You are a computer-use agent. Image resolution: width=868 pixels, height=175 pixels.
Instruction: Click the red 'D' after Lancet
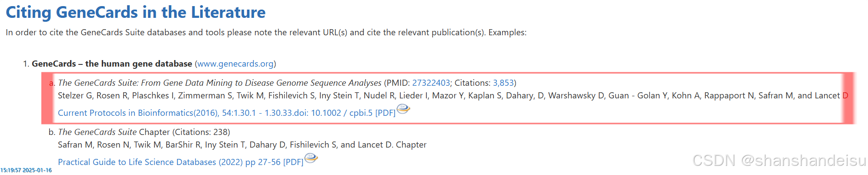(x=845, y=95)
